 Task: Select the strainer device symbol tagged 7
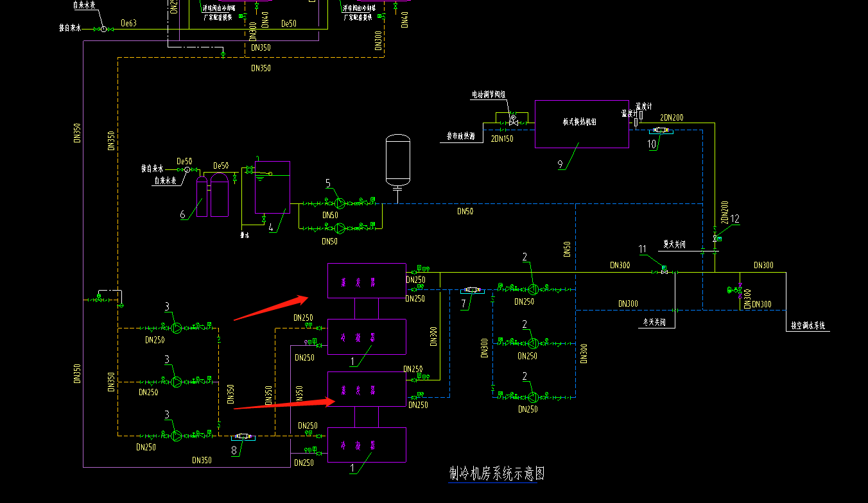473,291
